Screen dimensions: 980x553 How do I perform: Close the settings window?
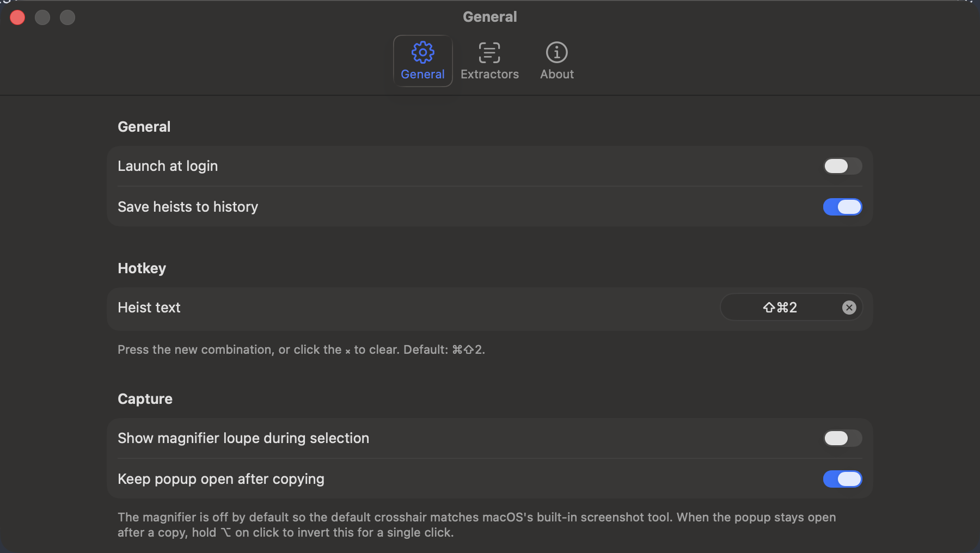point(17,17)
